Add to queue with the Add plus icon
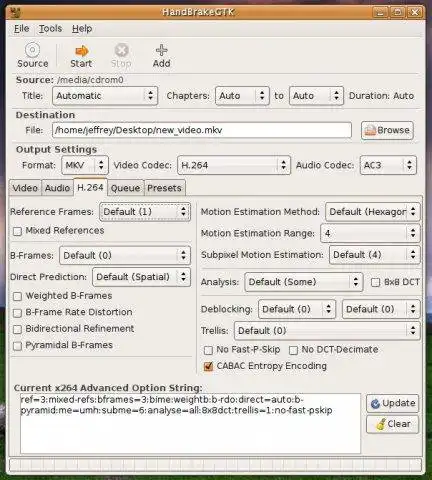The height and width of the screenshot is (480, 432). [x=161, y=51]
